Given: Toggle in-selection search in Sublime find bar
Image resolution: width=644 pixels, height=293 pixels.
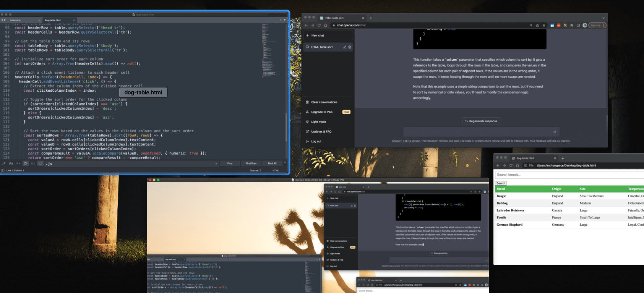Looking at the screenshot, I should [33, 163].
